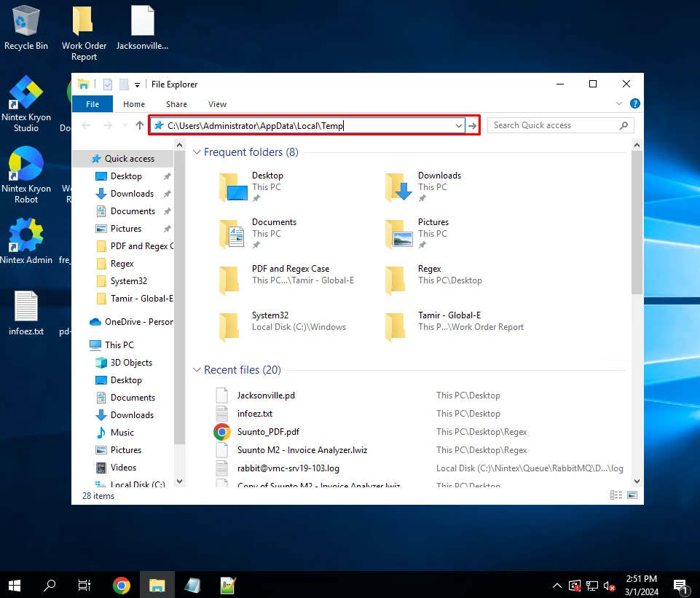
Task: Select Quick access in navigation pane
Action: click(x=123, y=159)
